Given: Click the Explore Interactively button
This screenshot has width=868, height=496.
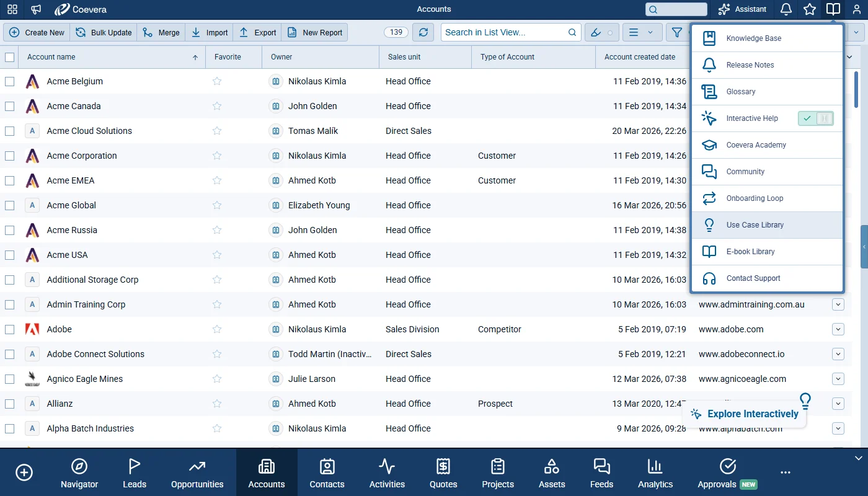Looking at the screenshot, I should click(x=745, y=414).
